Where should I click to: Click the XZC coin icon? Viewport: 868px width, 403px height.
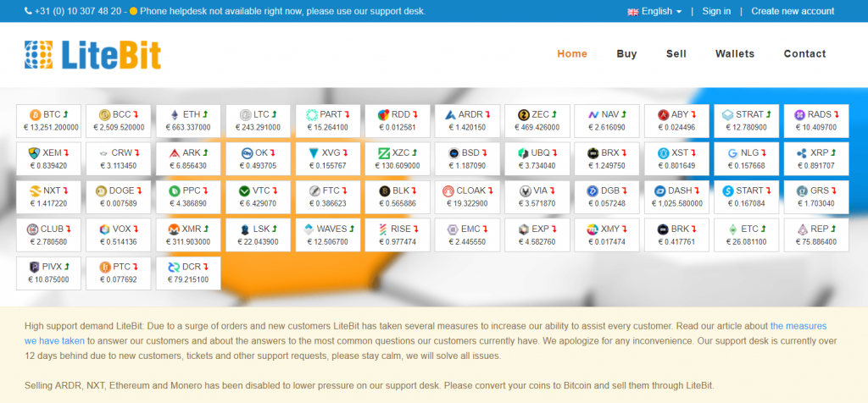tap(384, 153)
